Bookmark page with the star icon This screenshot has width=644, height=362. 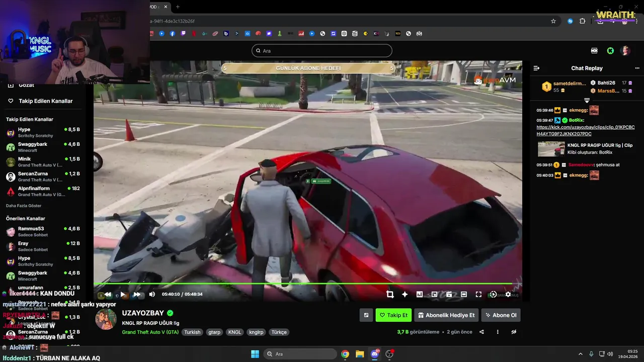click(x=553, y=21)
